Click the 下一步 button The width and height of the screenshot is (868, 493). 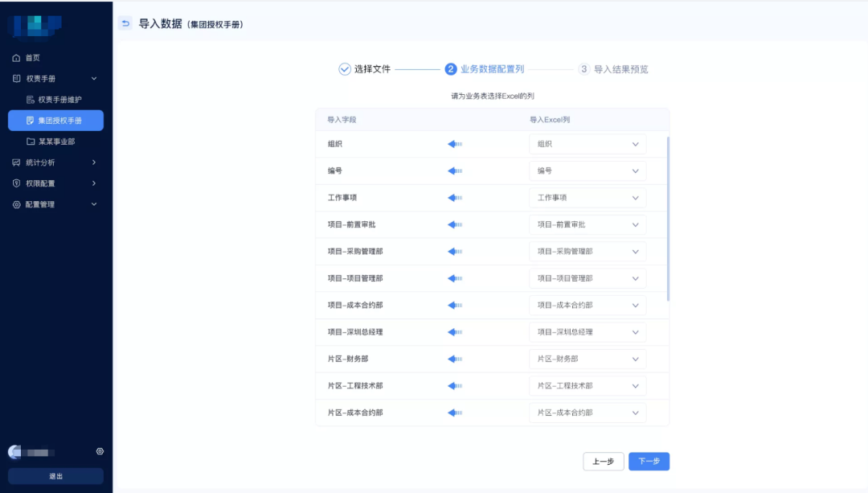pos(649,462)
